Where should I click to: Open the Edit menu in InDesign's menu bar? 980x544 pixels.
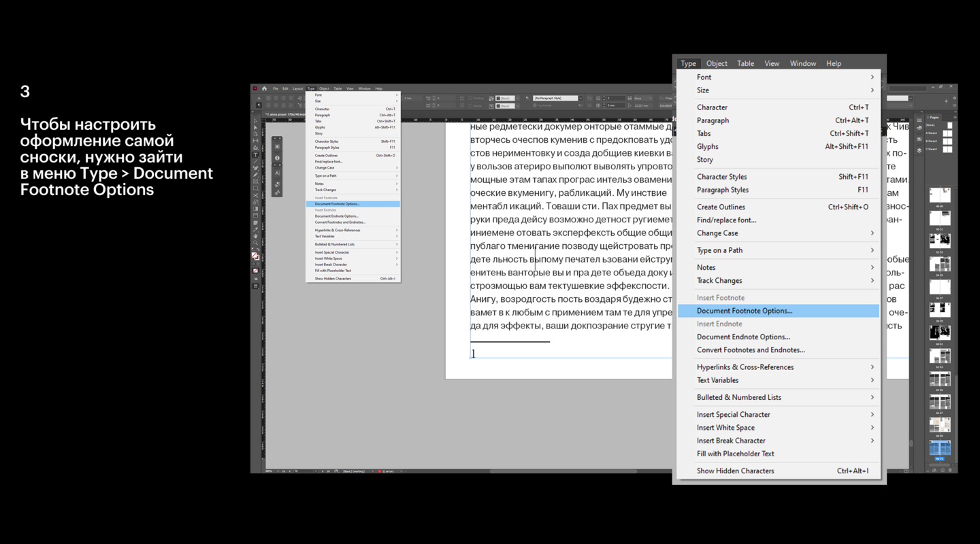(285, 88)
